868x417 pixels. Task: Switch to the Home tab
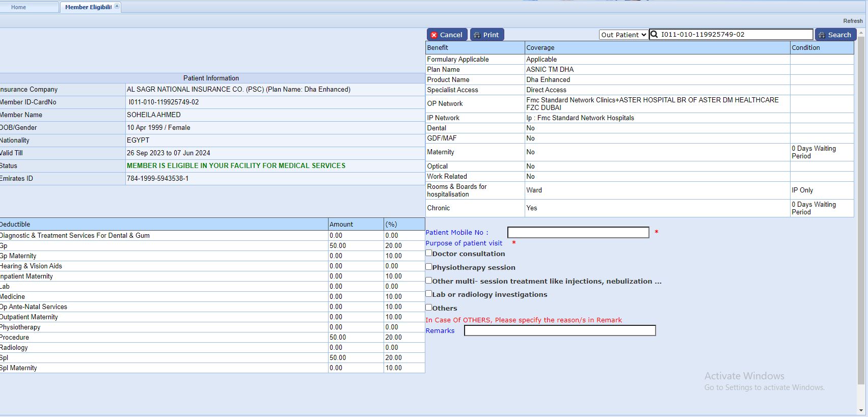click(x=19, y=7)
